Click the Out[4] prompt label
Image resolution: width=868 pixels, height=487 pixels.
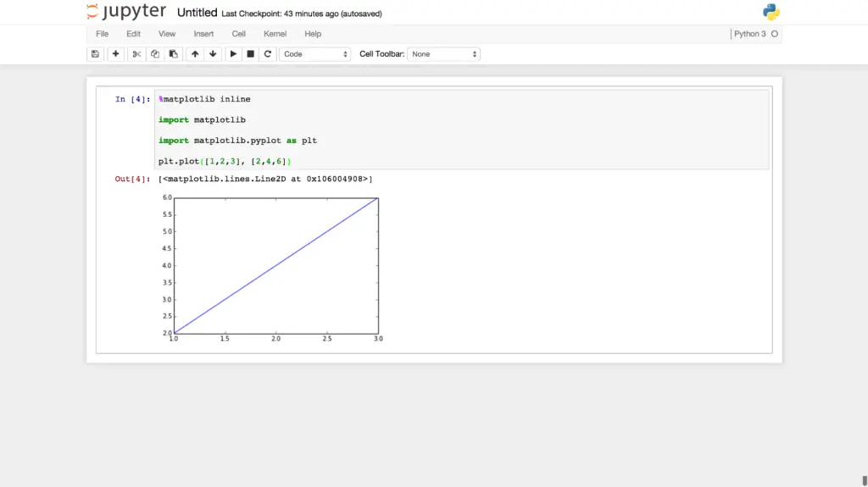coord(132,179)
